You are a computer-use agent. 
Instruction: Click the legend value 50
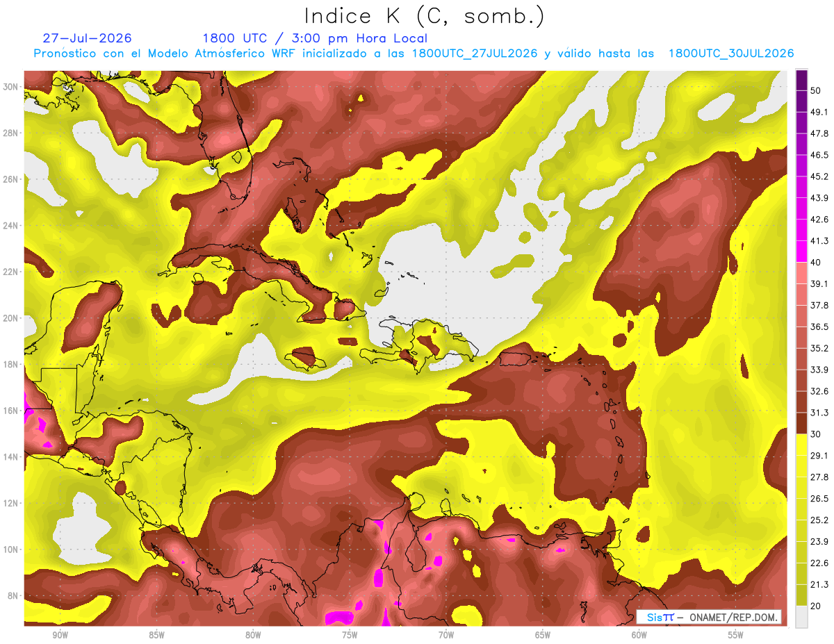[x=816, y=90]
